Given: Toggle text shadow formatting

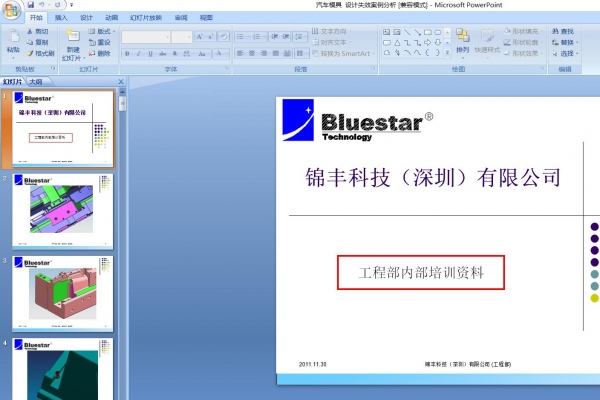Looking at the screenshot, I should pos(174,54).
